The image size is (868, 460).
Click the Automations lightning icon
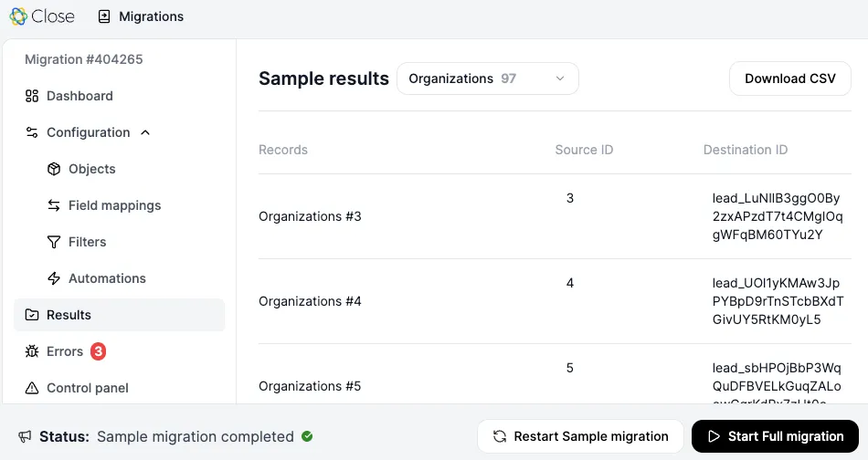click(x=54, y=278)
